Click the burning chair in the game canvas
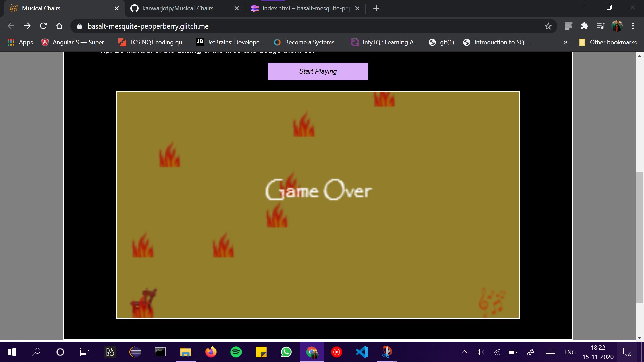644x362 pixels. click(144, 303)
